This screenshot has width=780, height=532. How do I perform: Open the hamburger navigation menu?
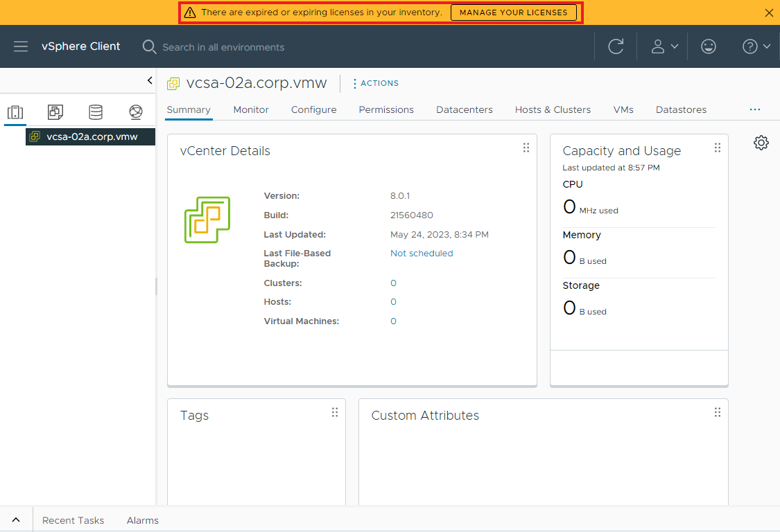[x=21, y=46]
